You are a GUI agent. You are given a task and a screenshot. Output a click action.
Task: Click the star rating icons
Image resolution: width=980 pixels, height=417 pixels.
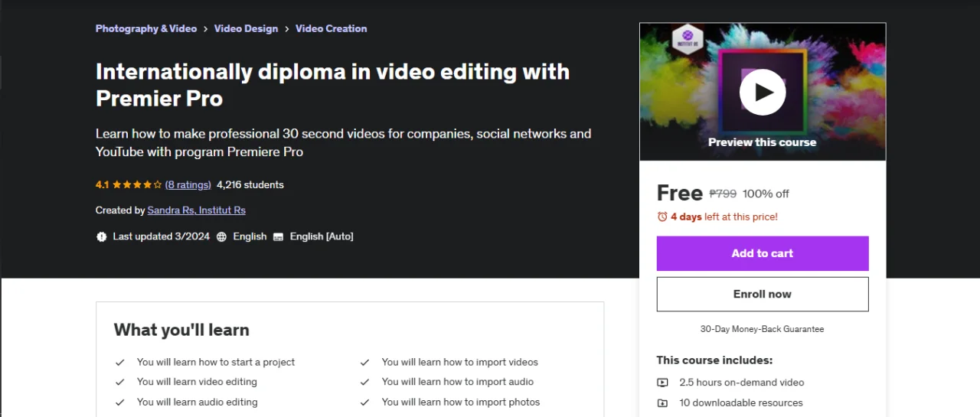tap(137, 184)
